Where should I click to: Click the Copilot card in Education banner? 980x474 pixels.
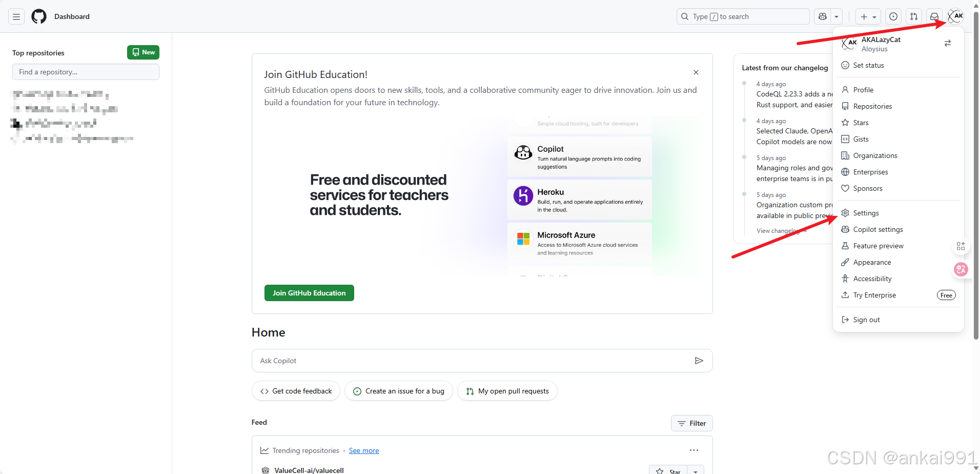pos(580,157)
